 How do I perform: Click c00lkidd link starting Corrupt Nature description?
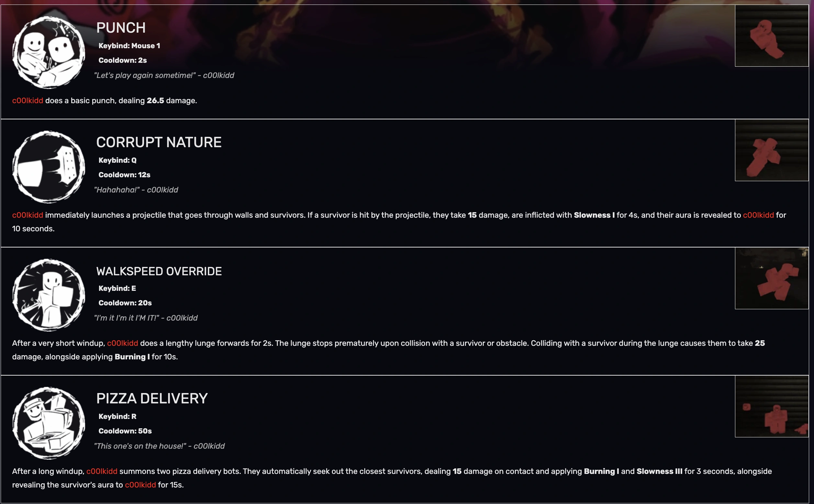(x=28, y=215)
